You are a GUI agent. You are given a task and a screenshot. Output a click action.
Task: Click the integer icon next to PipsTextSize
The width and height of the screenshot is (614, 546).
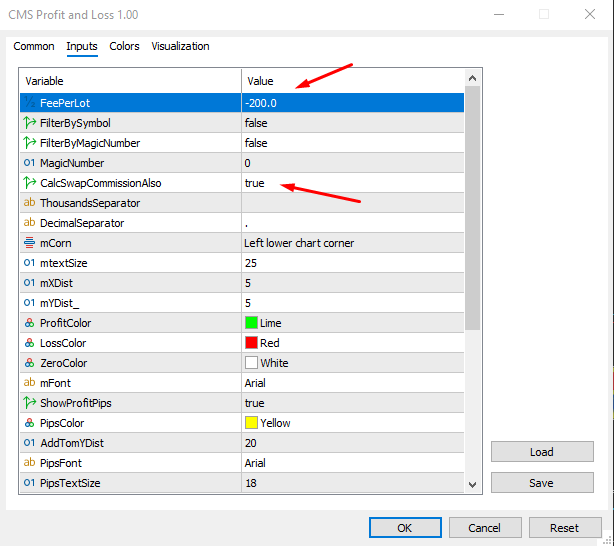(29, 483)
